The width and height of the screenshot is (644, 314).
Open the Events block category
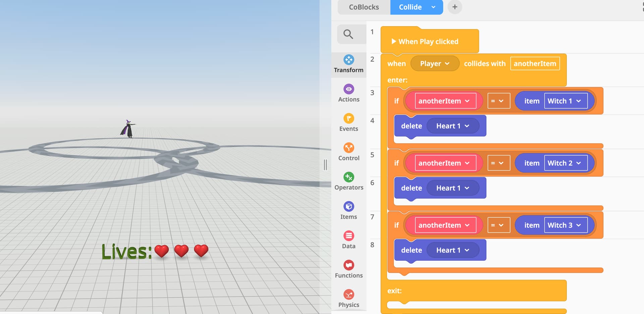pos(348,123)
